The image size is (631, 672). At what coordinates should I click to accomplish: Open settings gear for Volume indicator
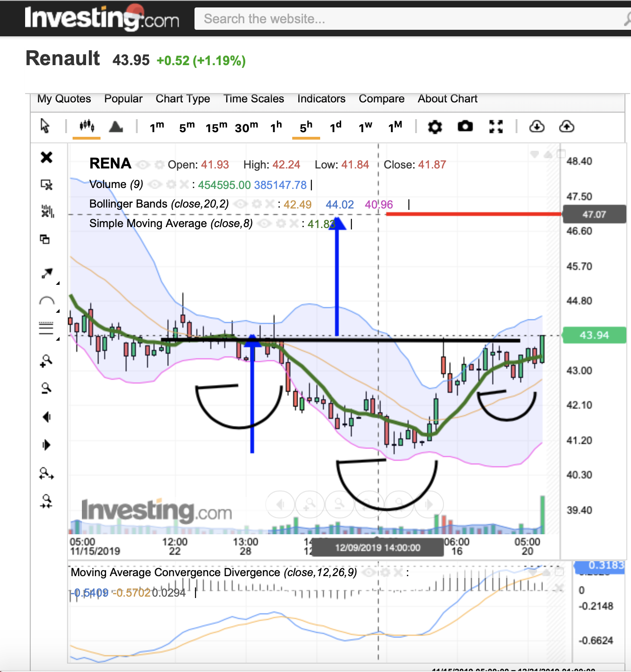pos(171,185)
